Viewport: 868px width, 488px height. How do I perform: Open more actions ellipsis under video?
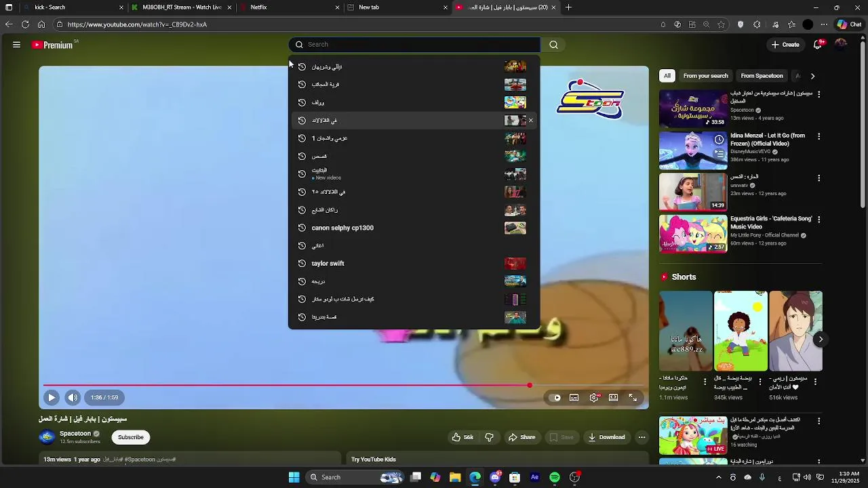[x=642, y=437]
